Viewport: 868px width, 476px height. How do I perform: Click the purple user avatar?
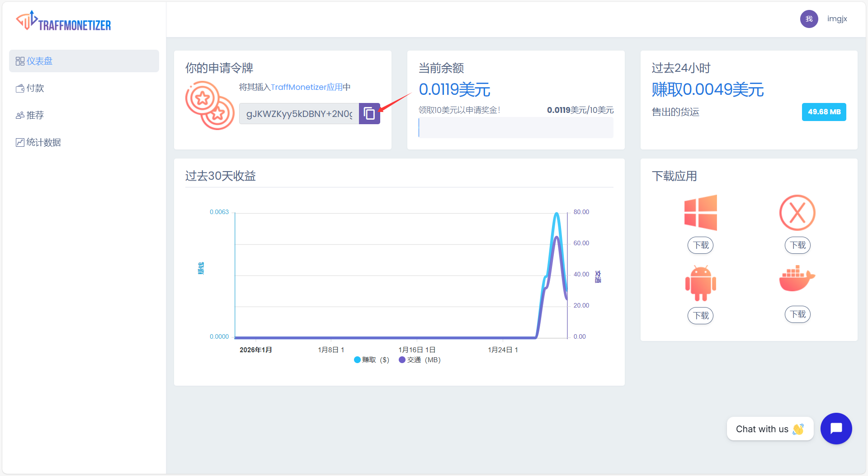click(809, 19)
